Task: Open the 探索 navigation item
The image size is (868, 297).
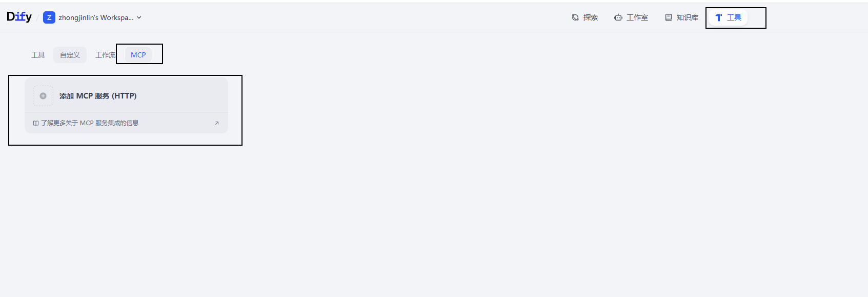Action: [x=590, y=17]
